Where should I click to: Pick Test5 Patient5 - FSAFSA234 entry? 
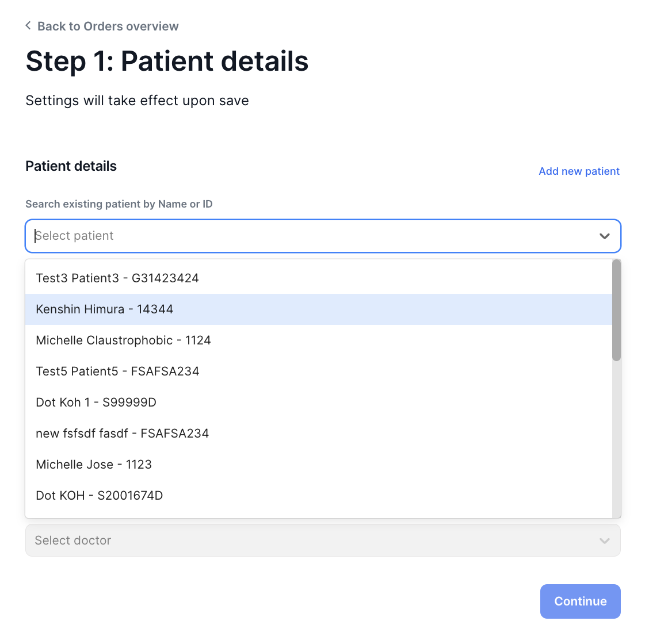(x=117, y=371)
